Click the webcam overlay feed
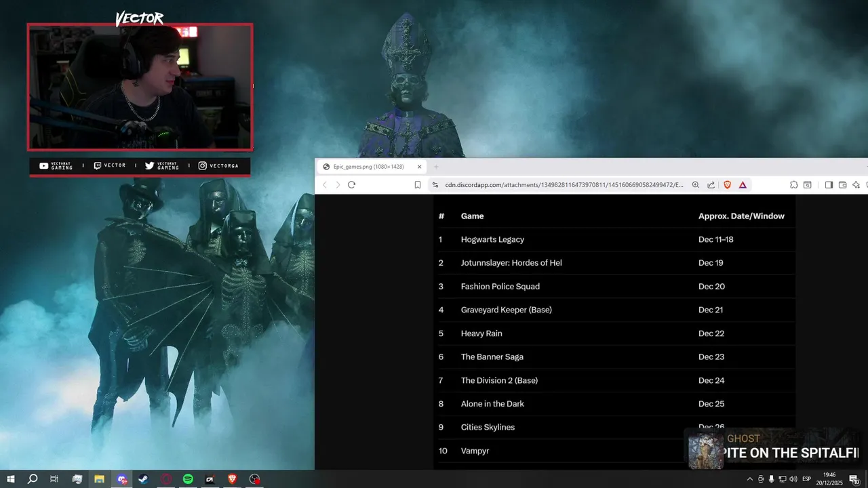The height and width of the screenshot is (488, 868). (x=140, y=87)
